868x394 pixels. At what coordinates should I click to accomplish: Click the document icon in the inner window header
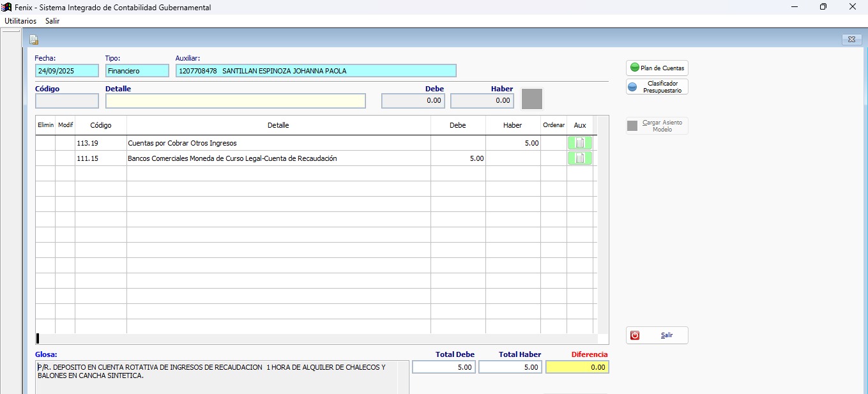tap(34, 40)
